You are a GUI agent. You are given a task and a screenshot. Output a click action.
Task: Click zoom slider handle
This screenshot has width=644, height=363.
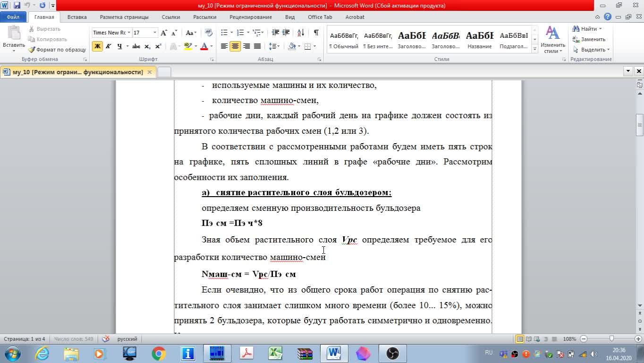tap(612, 339)
